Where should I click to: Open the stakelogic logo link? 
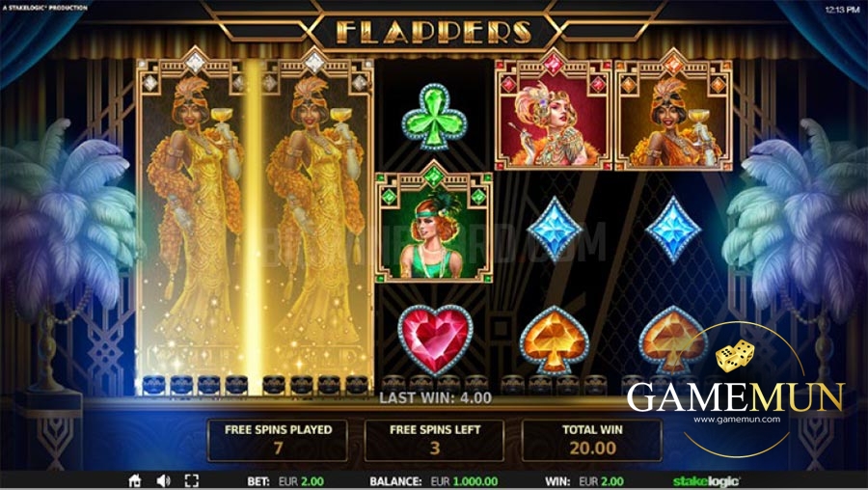[x=706, y=481]
